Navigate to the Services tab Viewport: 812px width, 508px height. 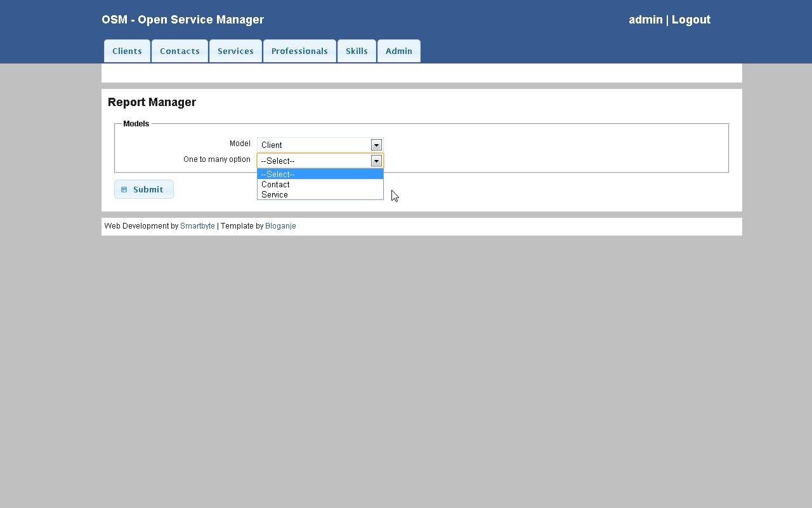coord(235,51)
